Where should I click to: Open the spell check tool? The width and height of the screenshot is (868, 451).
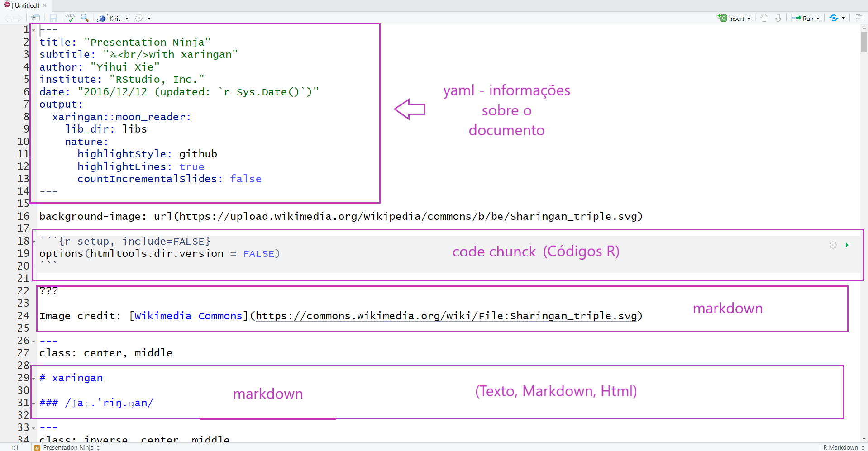coord(71,18)
